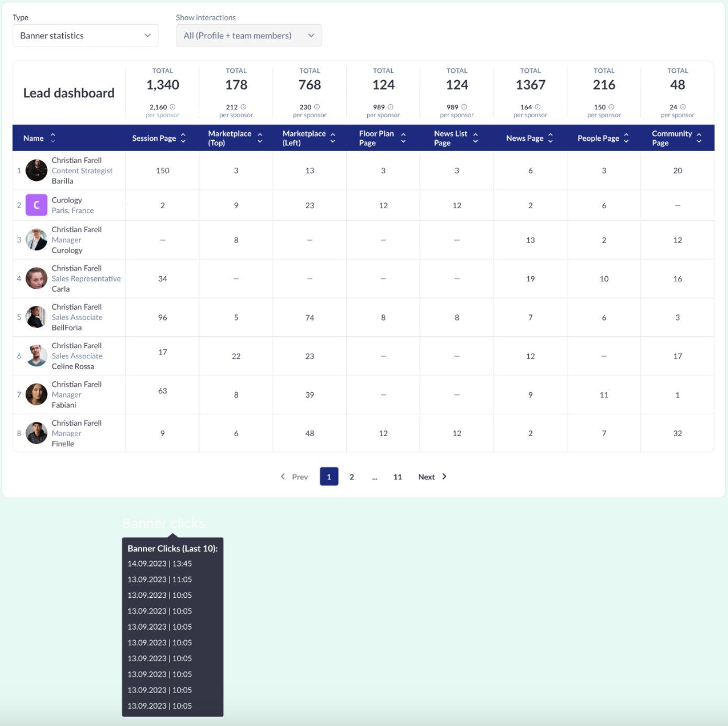728x726 pixels.
Task: Click the Next page button
Action: tap(432, 477)
